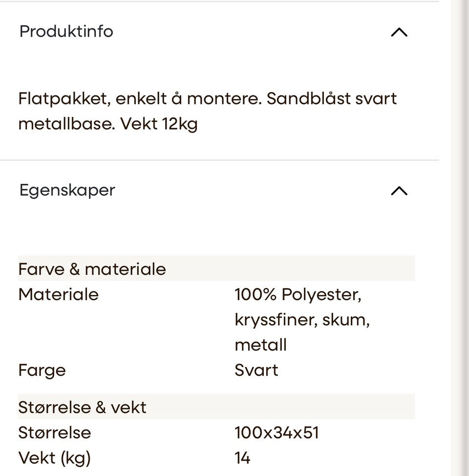
Task: Click the 'kryssfiner, skum,' material line
Action: (302, 320)
